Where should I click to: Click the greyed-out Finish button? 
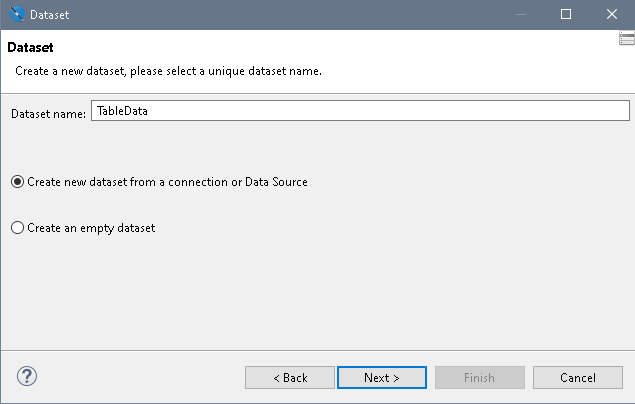479,378
